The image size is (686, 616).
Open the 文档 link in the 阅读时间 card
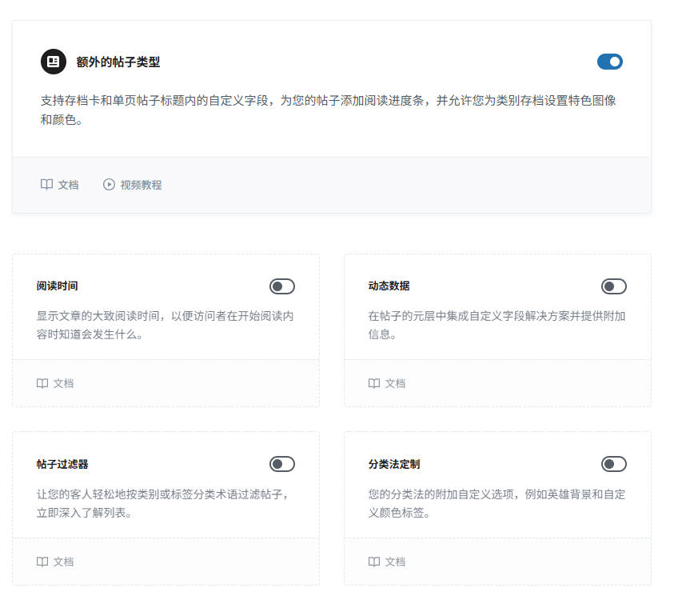point(62,383)
